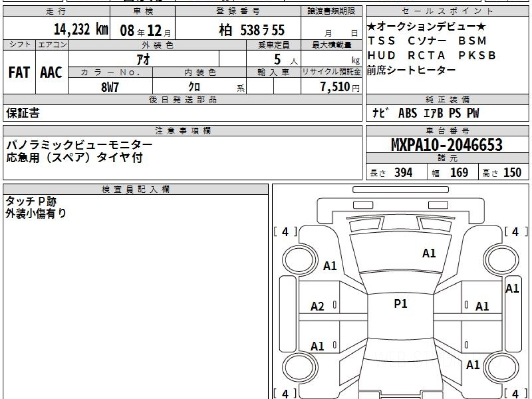This screenshot has width=532, height=399.
Task: Click the inspector note 外装小傷有り
Action: click(36, 214)
